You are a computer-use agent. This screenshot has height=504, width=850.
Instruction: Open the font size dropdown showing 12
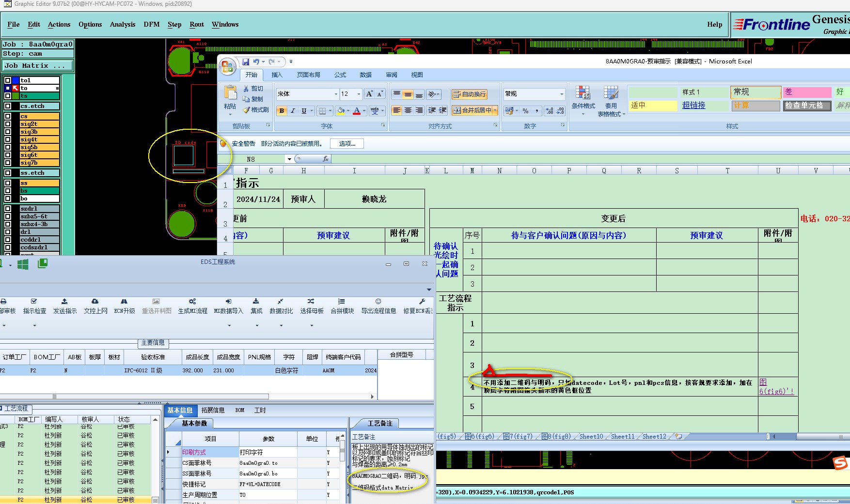pyautogui.click(x=359, y=94)
